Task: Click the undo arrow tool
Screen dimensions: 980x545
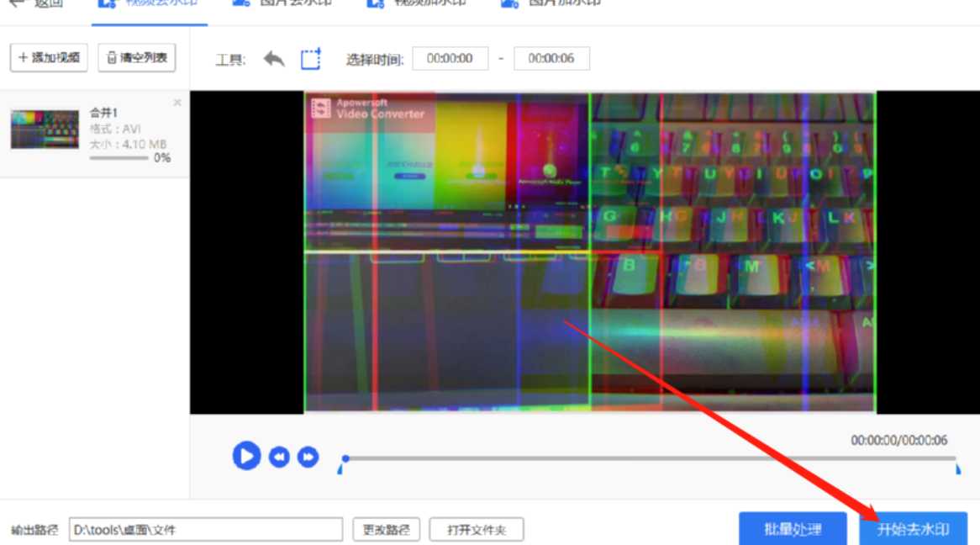Action: click(x=274, y=59)
